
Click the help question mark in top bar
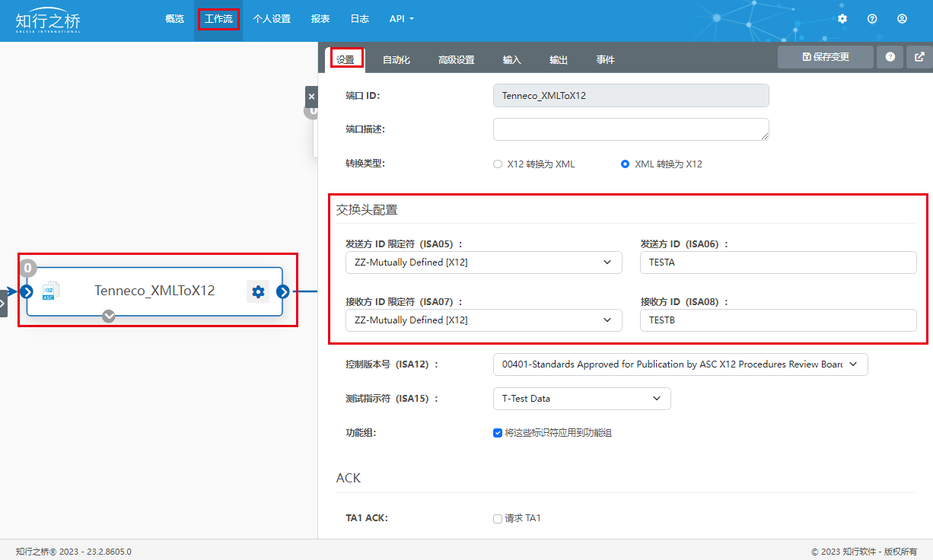point(872,19)
